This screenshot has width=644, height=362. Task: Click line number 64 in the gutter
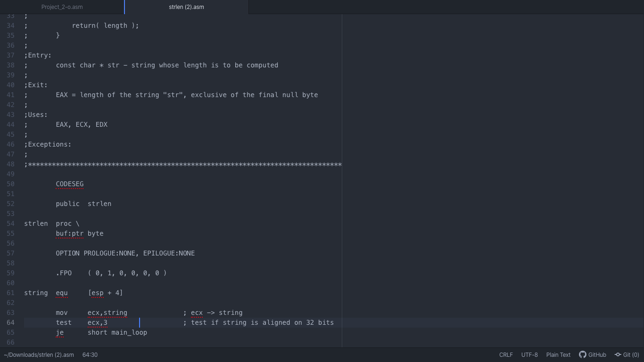(x=10, y=322)
